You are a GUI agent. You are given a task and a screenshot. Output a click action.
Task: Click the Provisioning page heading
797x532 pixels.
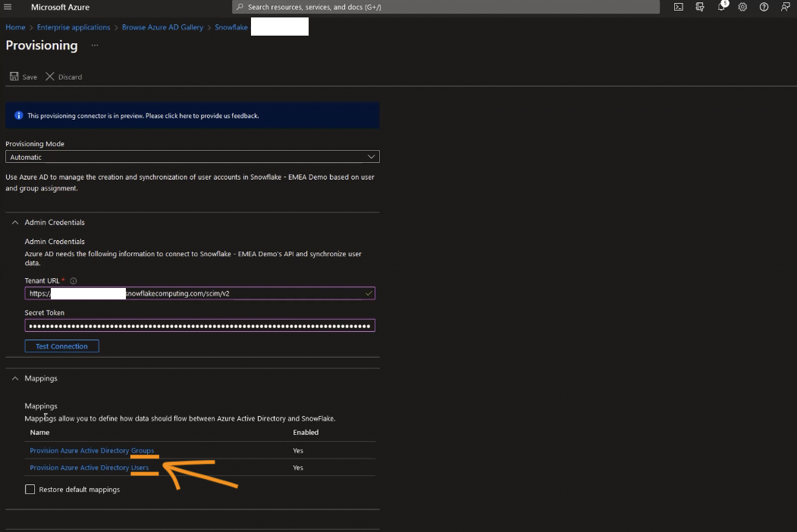[x=42, y=45]
